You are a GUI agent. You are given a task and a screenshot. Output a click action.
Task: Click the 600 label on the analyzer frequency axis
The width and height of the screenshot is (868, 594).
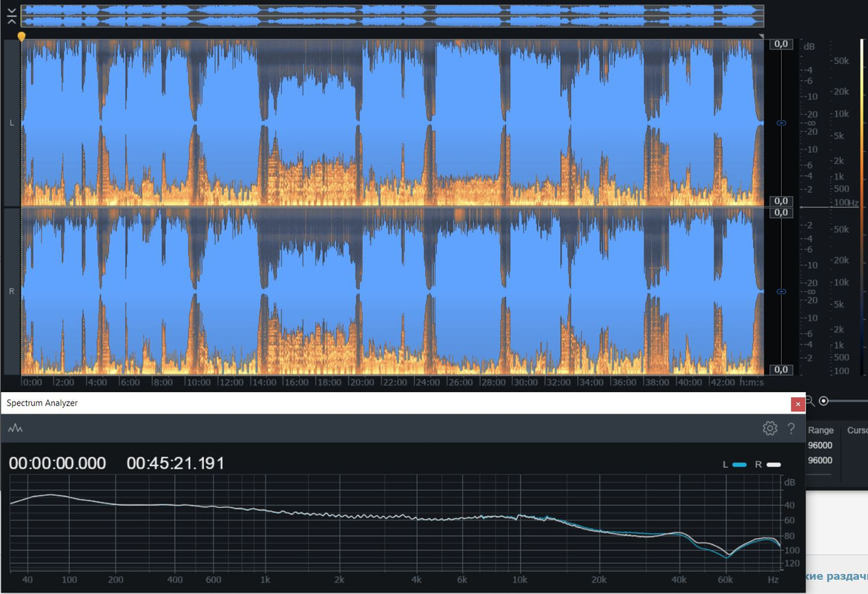click(x=213, y=580)
